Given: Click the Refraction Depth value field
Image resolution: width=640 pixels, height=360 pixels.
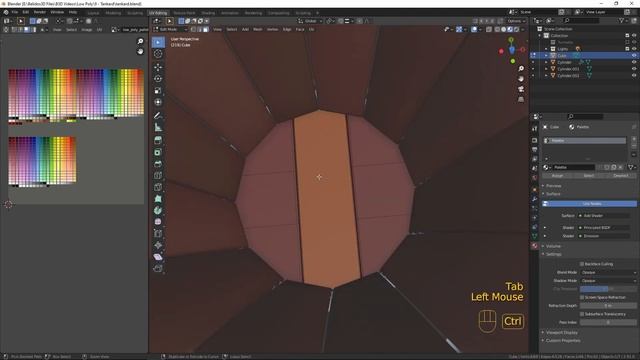Looking at the screenshot, I should pos(608,306).
